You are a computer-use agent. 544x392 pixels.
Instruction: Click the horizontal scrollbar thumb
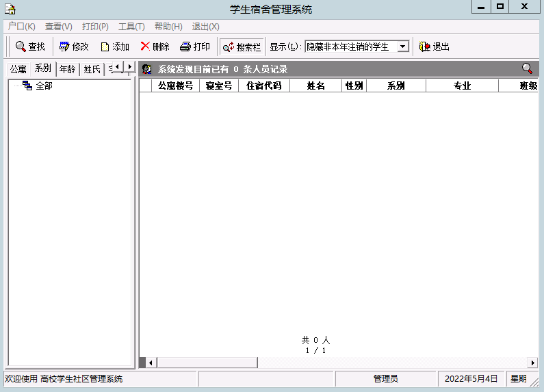coord(207,363)
